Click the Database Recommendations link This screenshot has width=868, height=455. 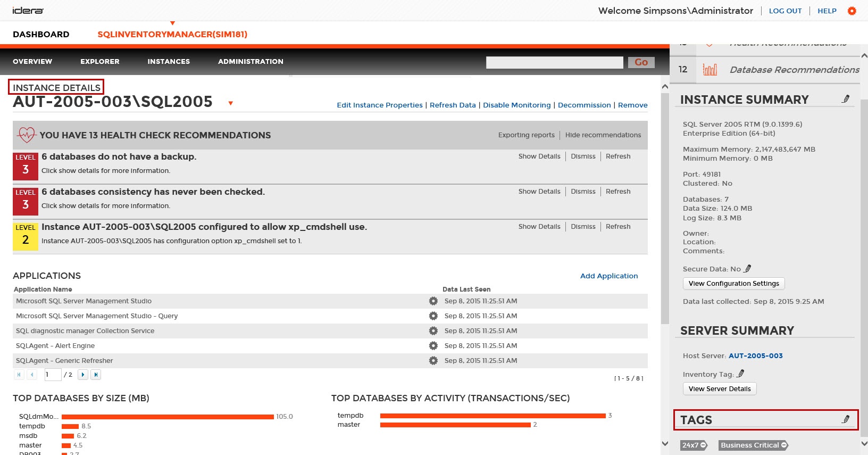coord(795,70)
